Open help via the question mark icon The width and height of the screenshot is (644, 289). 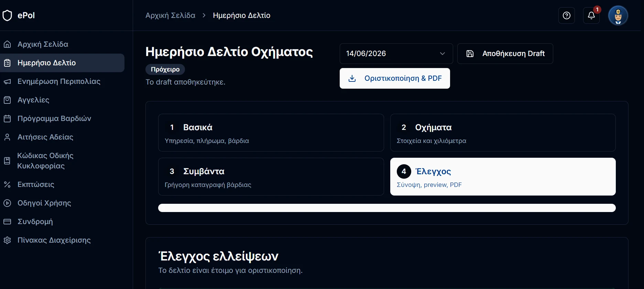pyautogui.click(x=567, y=15)
